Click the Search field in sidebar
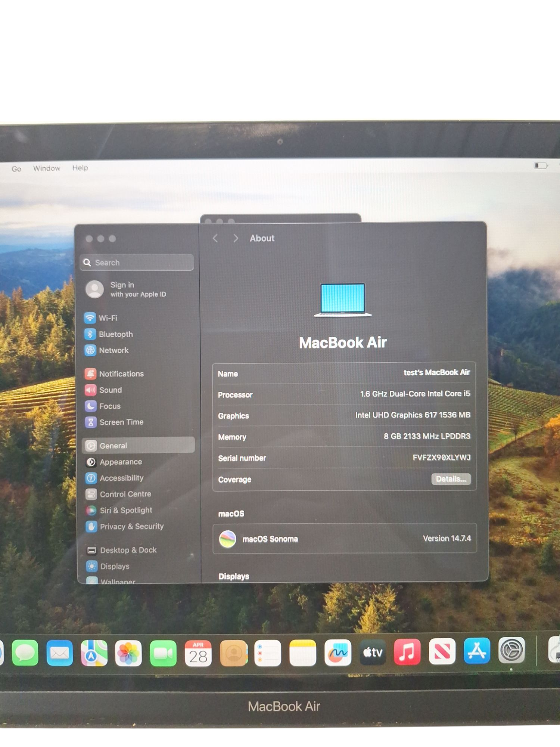This screenshot has width=560, height=747. [x=137, y=262]
